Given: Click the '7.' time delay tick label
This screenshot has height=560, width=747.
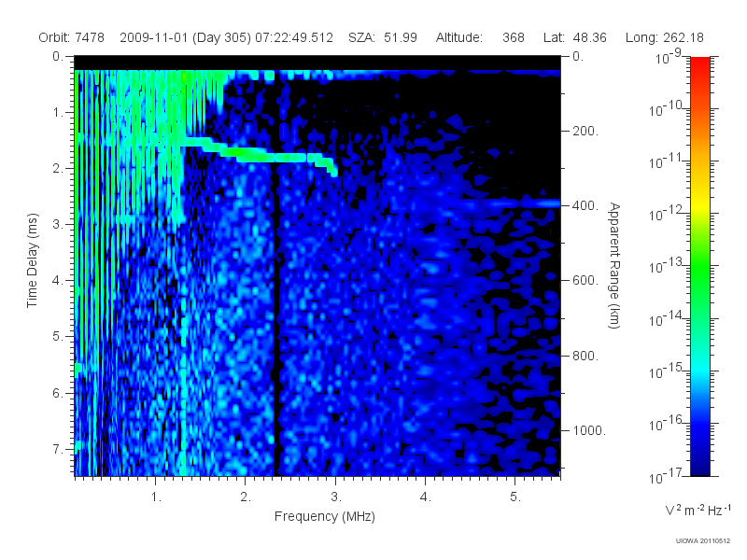Looking at the screenshot, I should 58,449.
